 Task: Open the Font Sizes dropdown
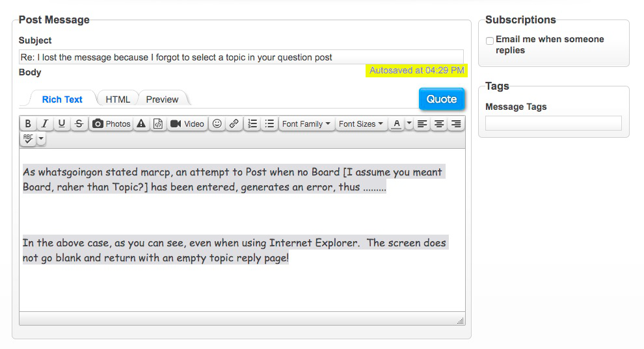[360, 123]
